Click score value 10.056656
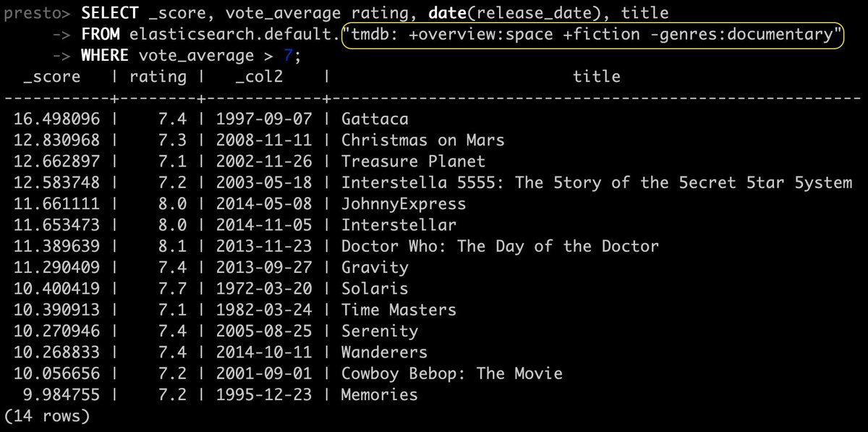868x432 pixels. click(x=57, y=374)
